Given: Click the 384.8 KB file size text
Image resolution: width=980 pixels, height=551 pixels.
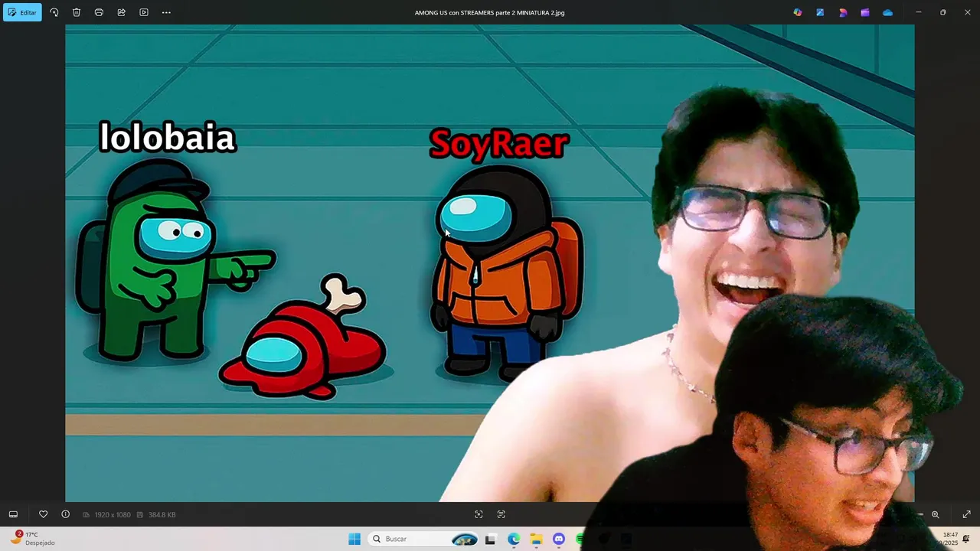Looking at the screenshot, I should (162, 515).
